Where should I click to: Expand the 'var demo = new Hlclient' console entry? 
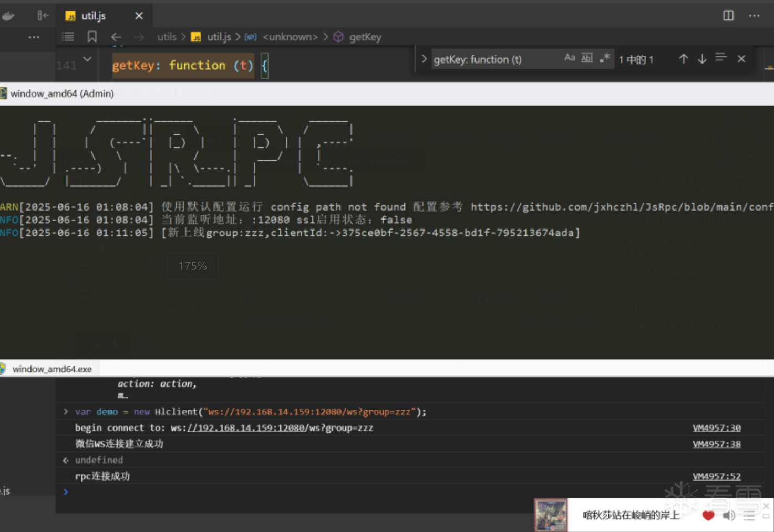pos(66,412)
